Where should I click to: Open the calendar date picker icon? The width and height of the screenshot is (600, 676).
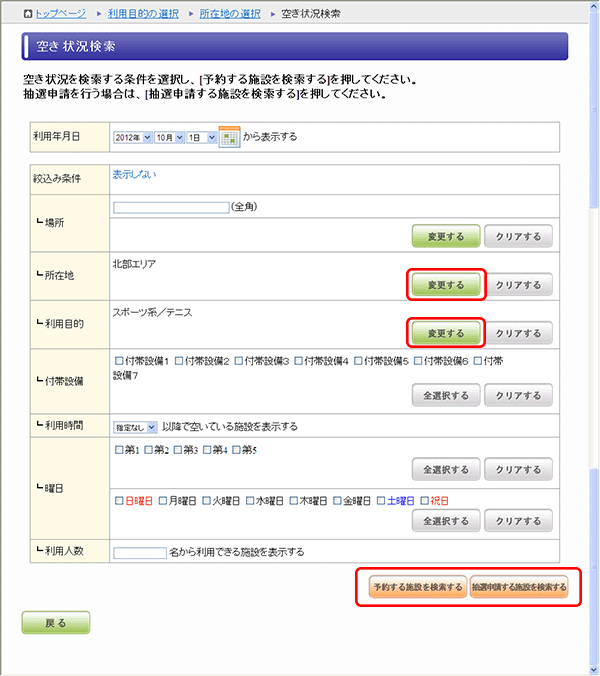click(x=229, y=137)
